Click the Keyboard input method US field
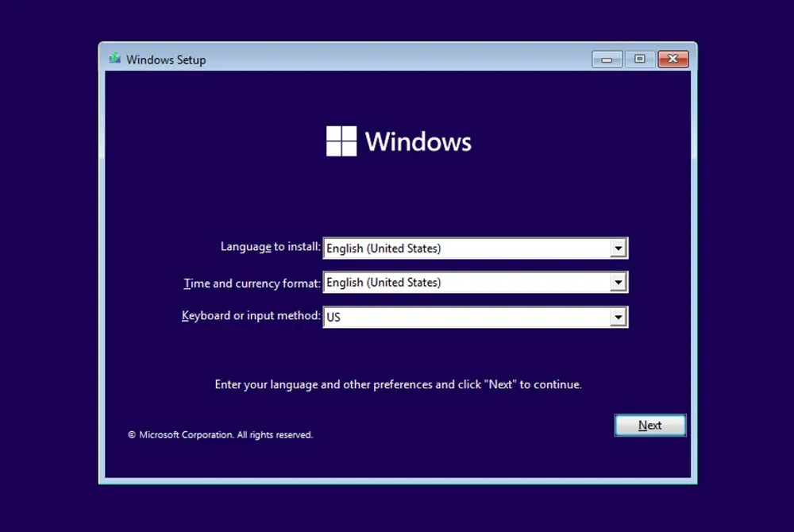This screenshot has height=532, width=794. point(475,317)
